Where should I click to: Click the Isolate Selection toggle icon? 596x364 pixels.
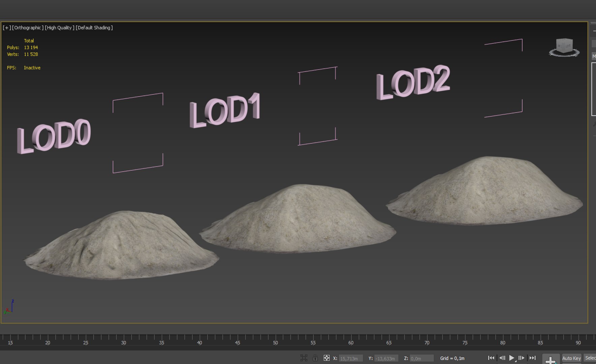(304, 358)
